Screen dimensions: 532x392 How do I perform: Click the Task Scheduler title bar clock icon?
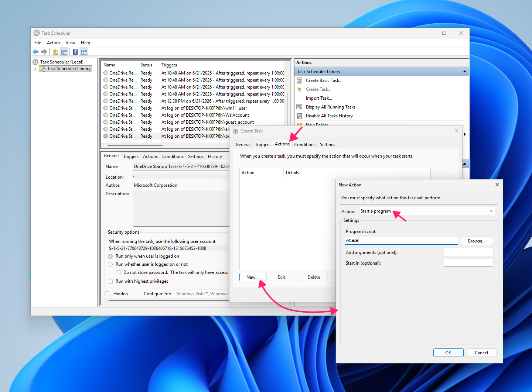pyautogui.click(x=37, y=33)
